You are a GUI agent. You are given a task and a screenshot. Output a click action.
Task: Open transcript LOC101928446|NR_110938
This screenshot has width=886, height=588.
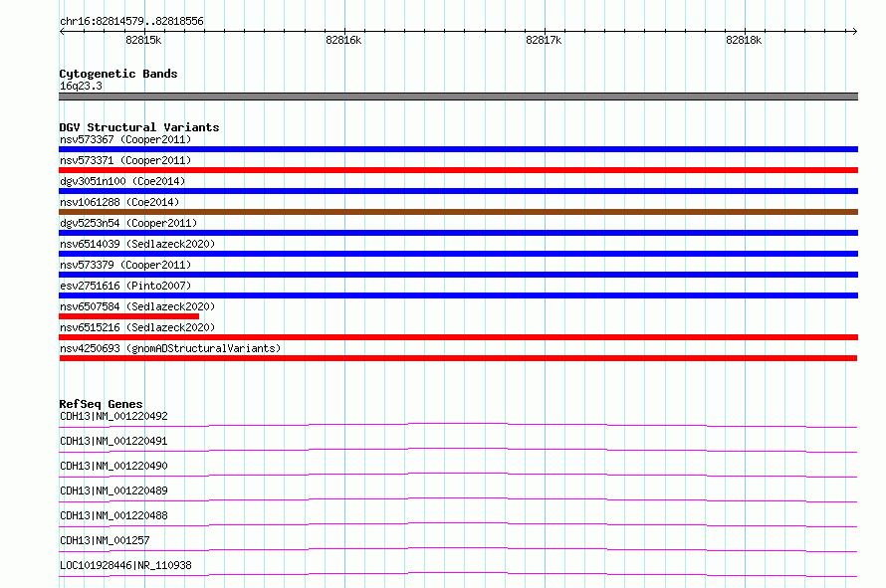(125, 565)
